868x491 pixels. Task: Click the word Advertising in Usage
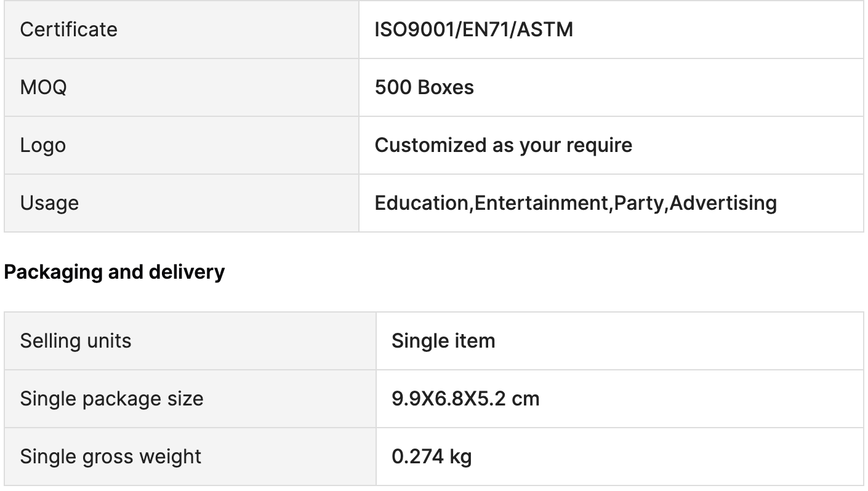point(723,203)
